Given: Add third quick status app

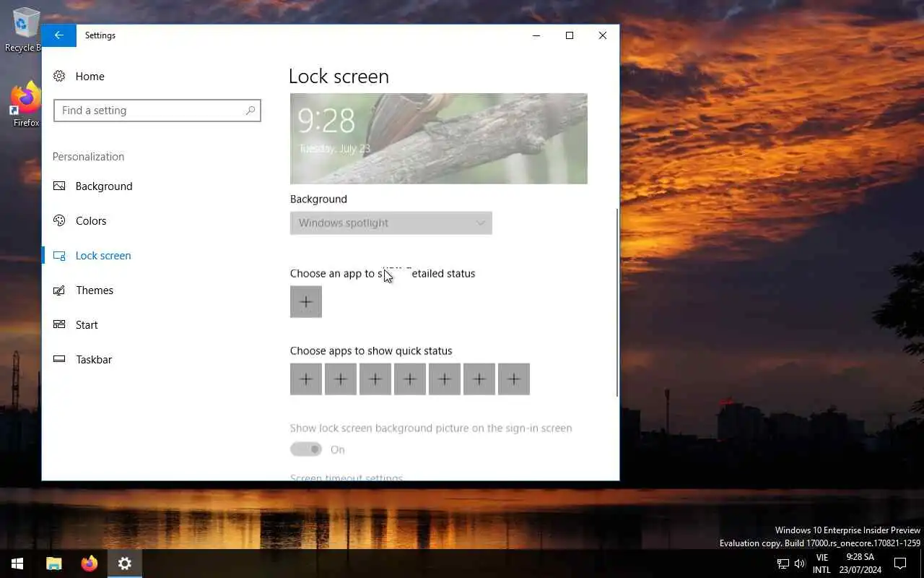Looking at the screenshot, I should click(x=375, y=379).
